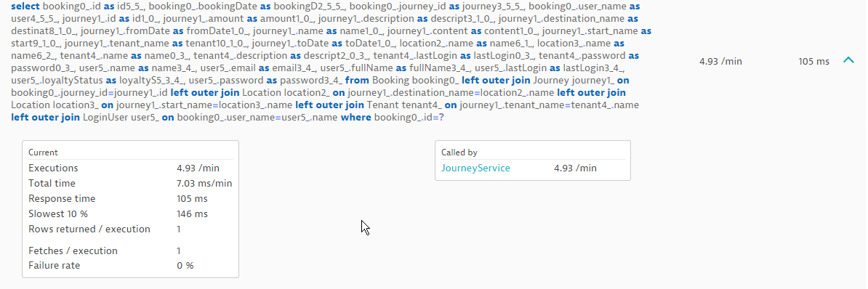Click the 0 % failure rate value
Image resolution: width=868 pixels, height=289 pixels.
(x=185, y=265)
